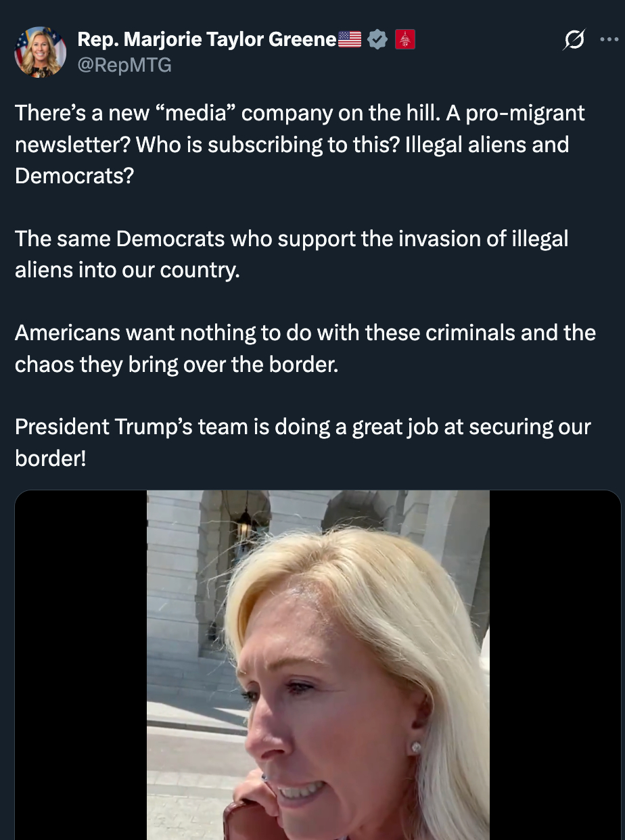Screen dimensions: 625x840
Task: Click the text line beginning "Democrats?"
Action: pos(74,177)
